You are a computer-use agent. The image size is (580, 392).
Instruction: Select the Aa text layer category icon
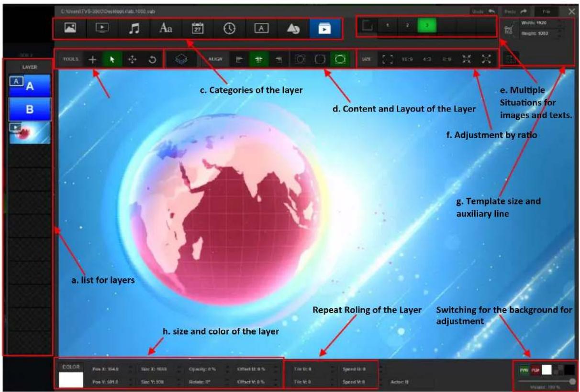(166, 29)
